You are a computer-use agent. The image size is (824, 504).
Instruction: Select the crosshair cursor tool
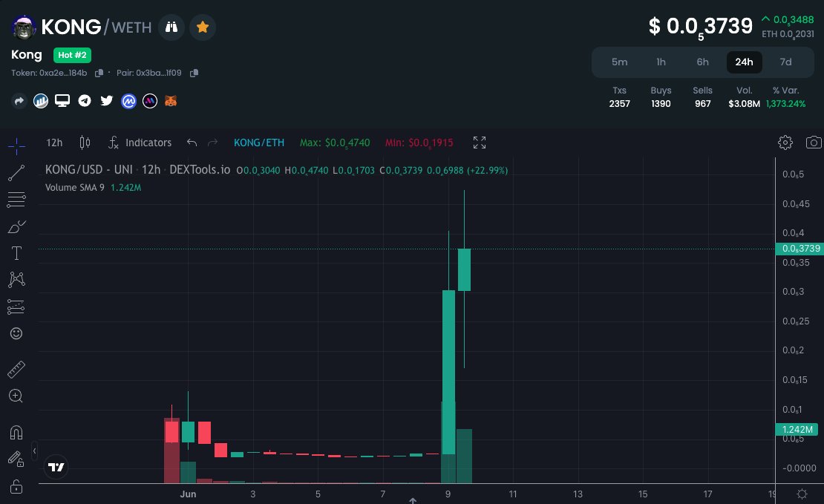tap(17, 146)
